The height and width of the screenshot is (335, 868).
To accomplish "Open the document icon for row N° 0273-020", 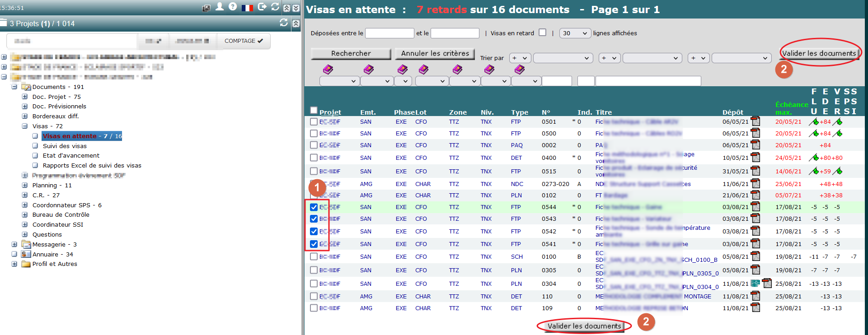I will [755, 183].
